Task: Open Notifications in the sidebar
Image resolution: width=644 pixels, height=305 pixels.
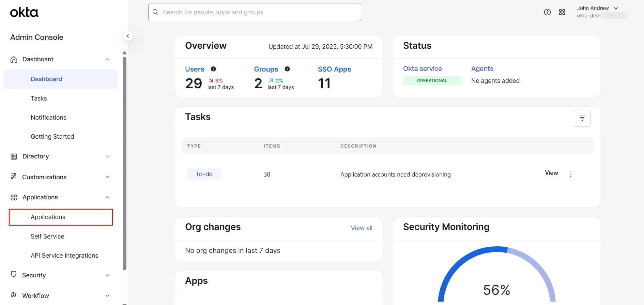Action: pos(48,118)
